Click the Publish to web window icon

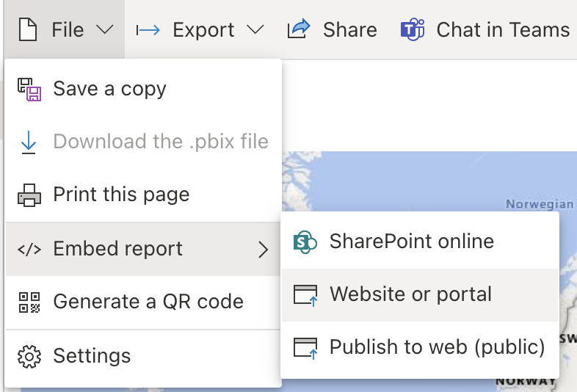tap(305, 348)
